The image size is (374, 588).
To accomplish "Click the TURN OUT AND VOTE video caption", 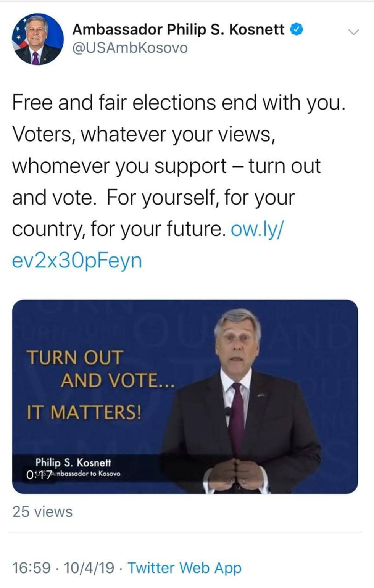I will [x=100, y=369].
